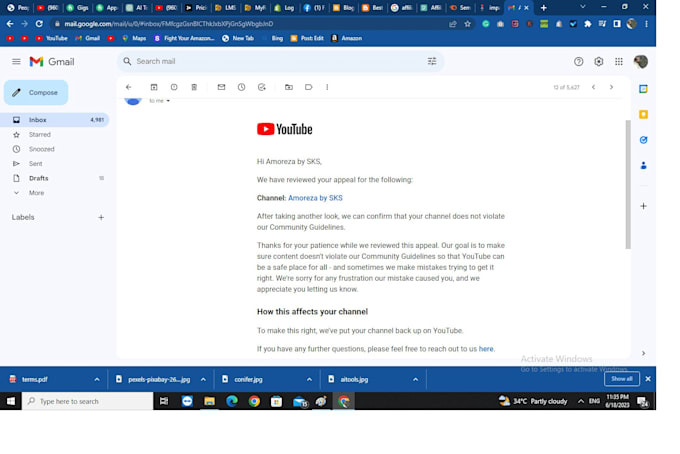Click the YouTube logo in email
Screen dimensions: 680x454
click(x=284, y=129)
